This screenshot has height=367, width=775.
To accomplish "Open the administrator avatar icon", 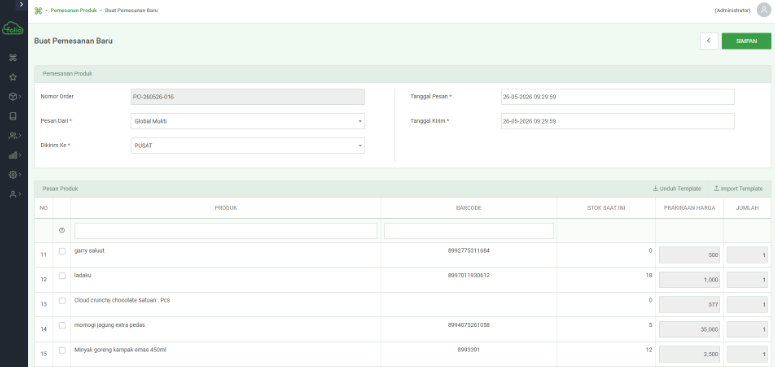I will pos(764,10).
